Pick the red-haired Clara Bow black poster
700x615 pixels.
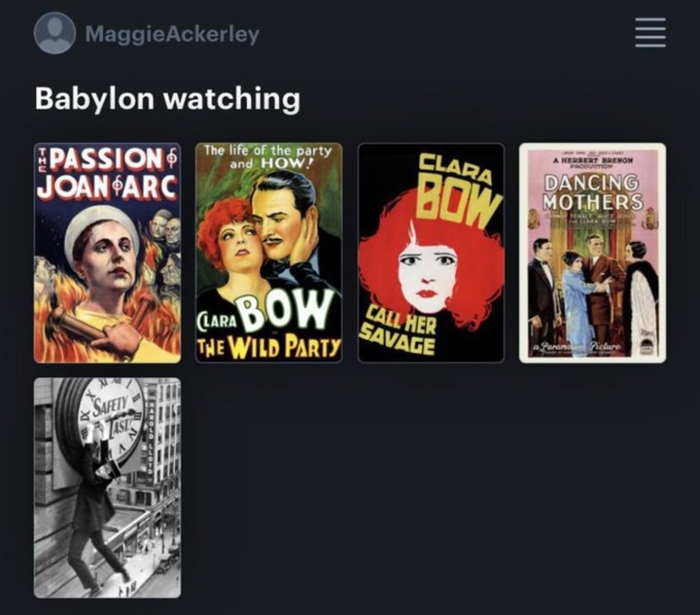431,253
